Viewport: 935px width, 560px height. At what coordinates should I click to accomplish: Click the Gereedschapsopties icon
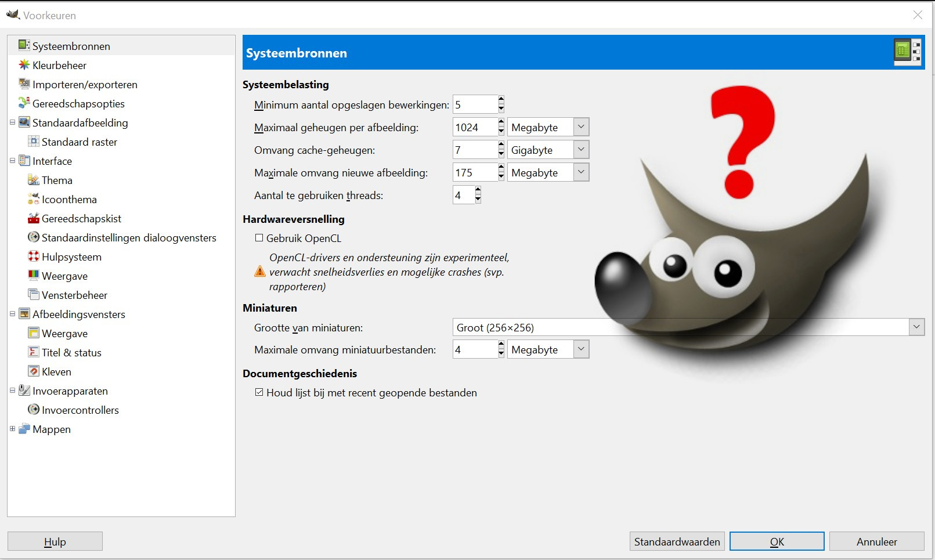pos(24,103)
